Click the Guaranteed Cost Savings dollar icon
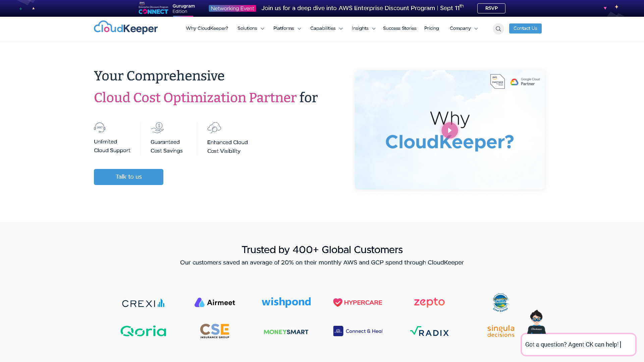644x362 pixels. point(157,127)
